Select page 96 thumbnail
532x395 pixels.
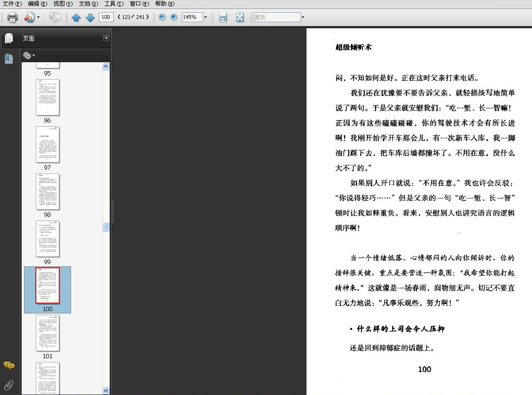point(48,98)
